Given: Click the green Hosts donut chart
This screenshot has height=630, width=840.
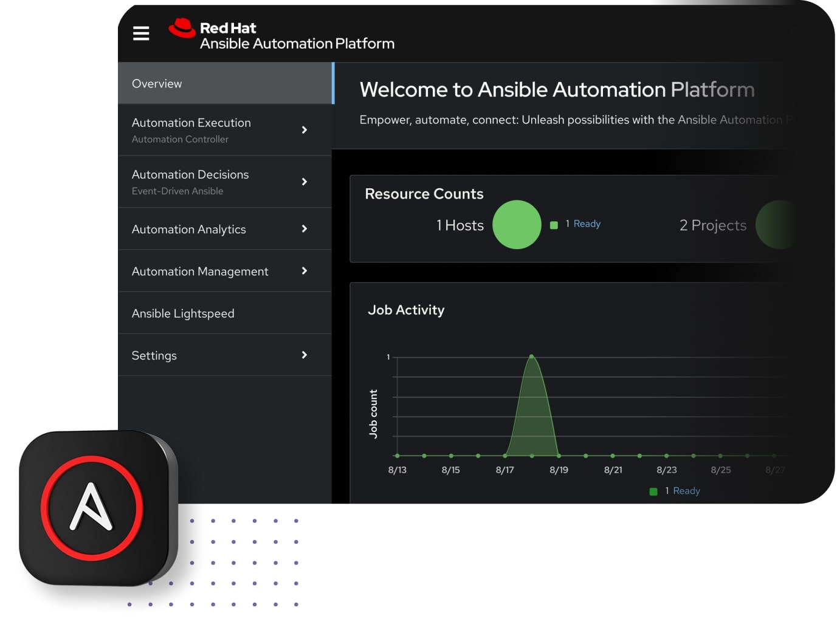Looking at the screenshot, I should (517, 224).
